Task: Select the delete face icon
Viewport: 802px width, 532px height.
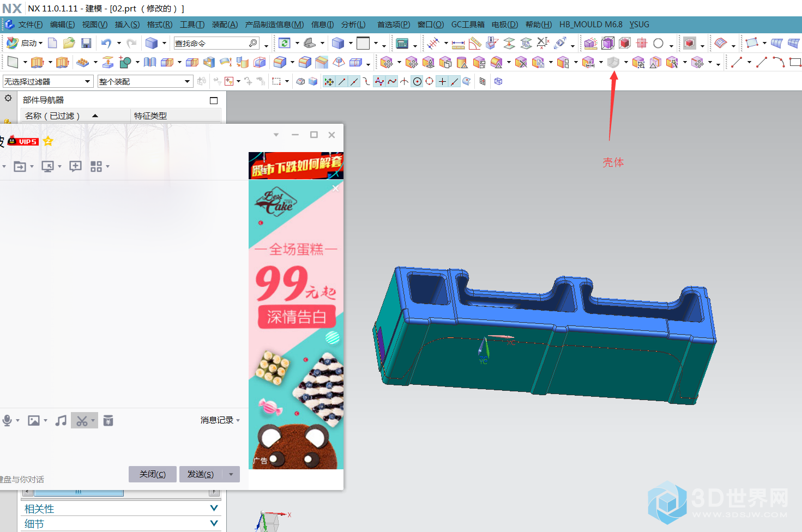Action: click(521, 63)
